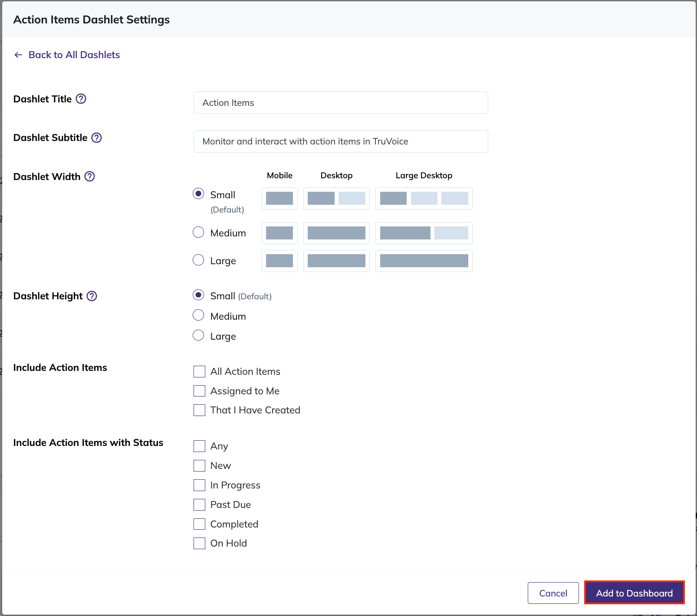The width and height of the screenshot is (697, 616).
Task: Click the Dashlet Subtitle input field
Action: tap(341, 141)
